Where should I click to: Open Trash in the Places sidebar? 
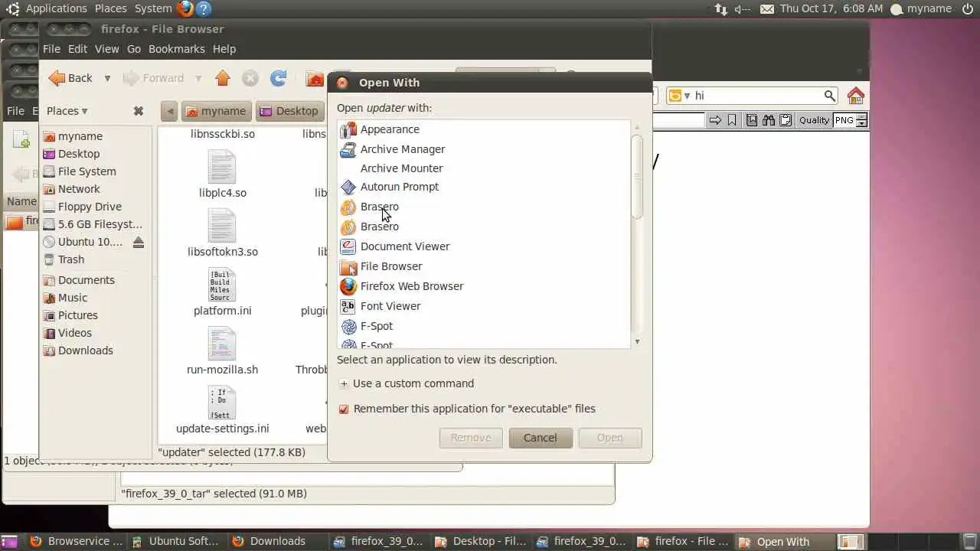coord(71,259)
